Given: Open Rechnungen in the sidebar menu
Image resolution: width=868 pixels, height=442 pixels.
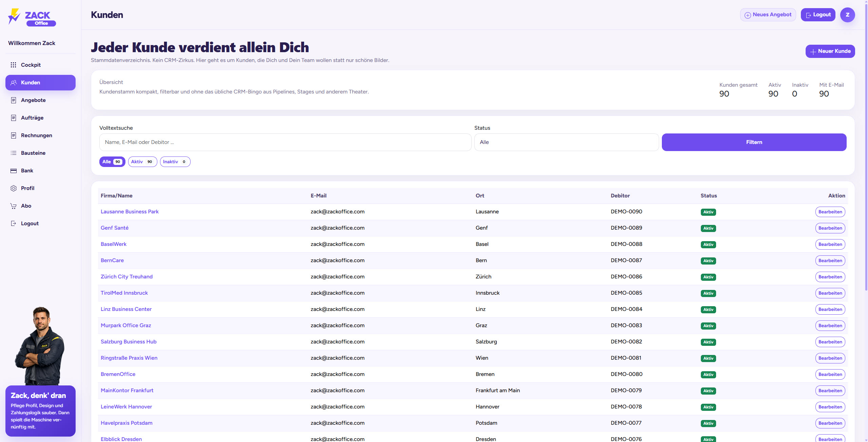Looking at the screenshot, I should click(37, 135).
